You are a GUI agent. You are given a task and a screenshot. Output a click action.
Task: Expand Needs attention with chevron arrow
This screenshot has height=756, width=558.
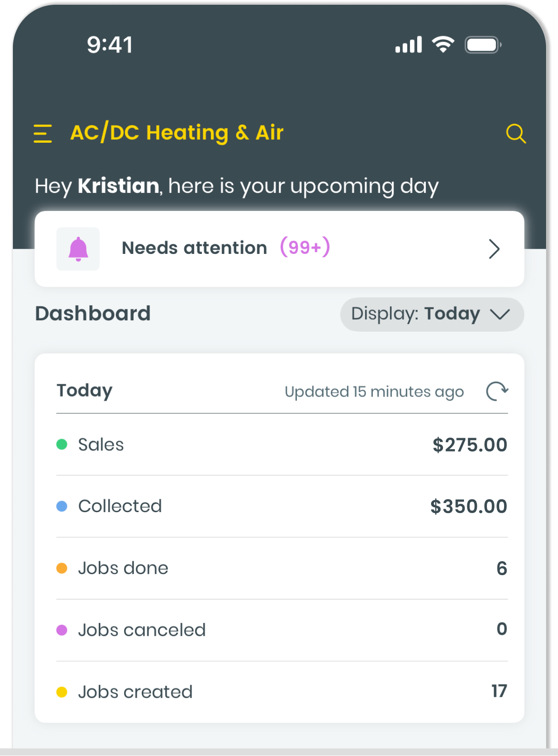click(494, 249)
